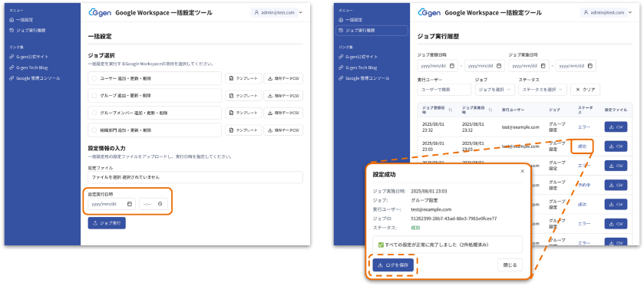Screen dimensions: 644x286
Task: Click the 実行ユーザー search field
Action: coord(444,90)
